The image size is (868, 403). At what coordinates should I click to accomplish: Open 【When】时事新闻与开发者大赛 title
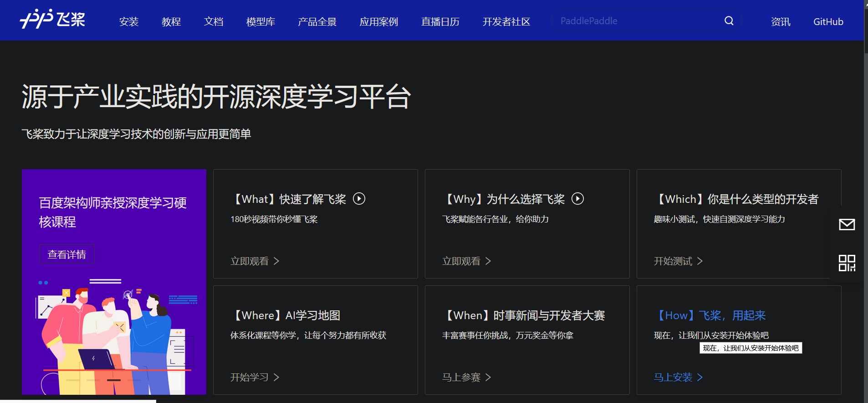(x=525, y=315)
